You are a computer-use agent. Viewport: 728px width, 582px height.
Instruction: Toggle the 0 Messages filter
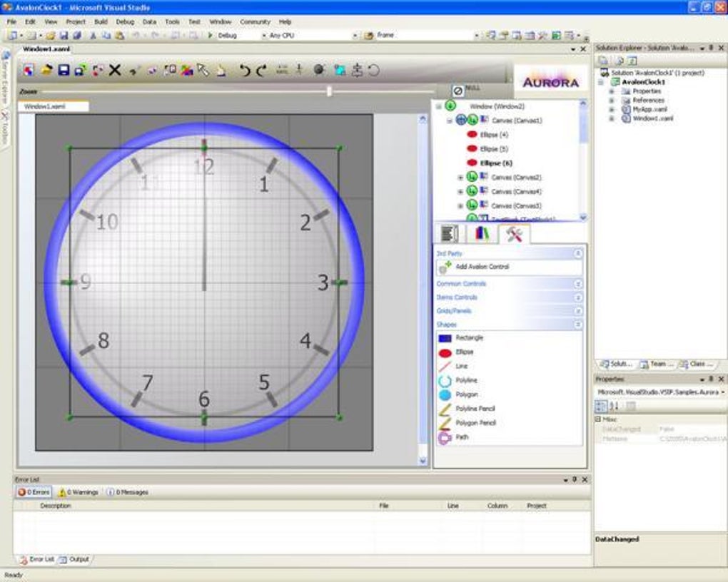pos(128,492)
